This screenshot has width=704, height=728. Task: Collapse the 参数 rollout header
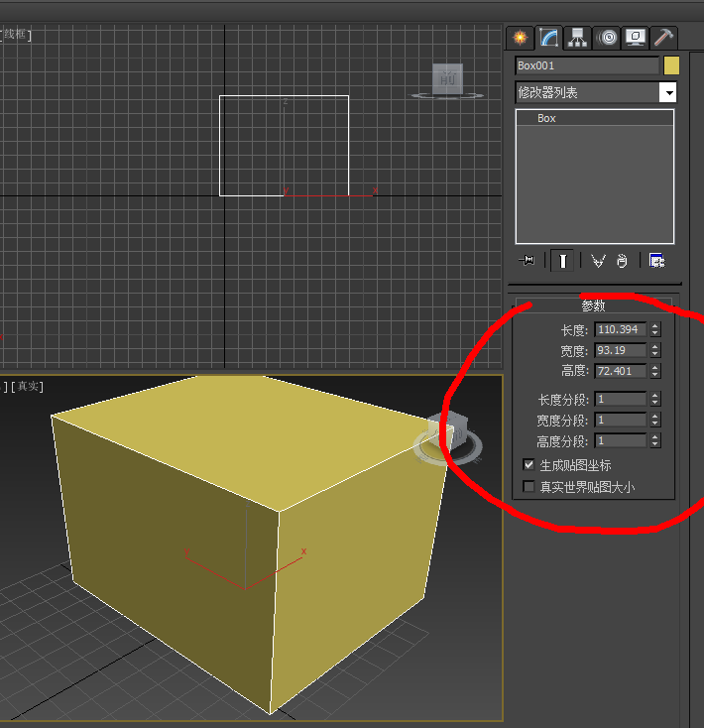(594, 305)
